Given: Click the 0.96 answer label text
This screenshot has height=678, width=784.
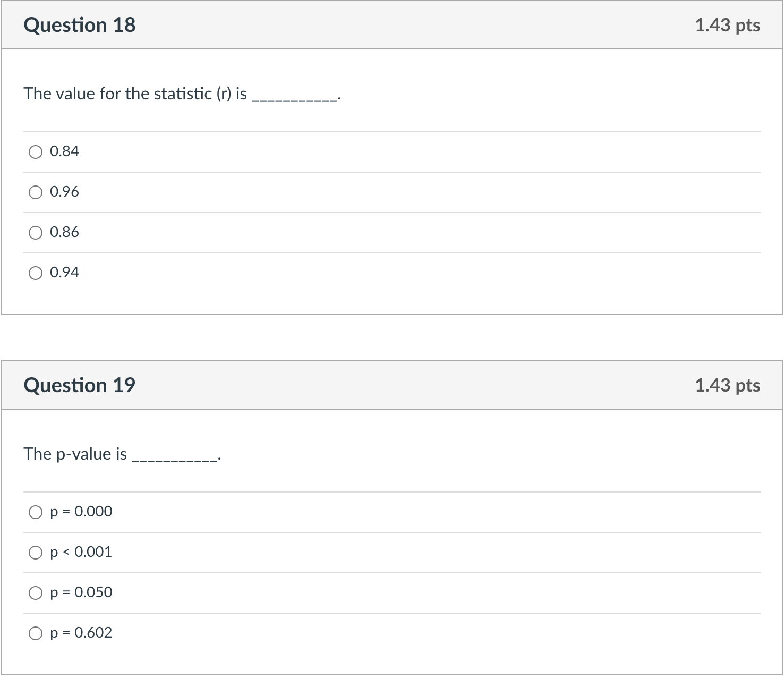Looking at the screenshot, I should [x=64, y=192].
